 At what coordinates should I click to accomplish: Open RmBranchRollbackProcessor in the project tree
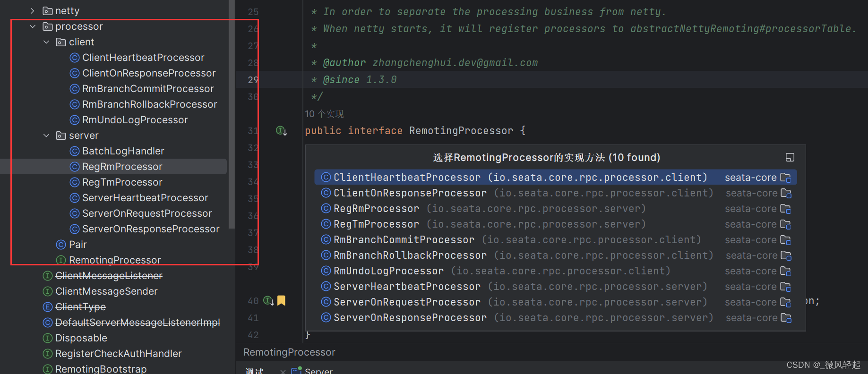(x=150, y=104)
